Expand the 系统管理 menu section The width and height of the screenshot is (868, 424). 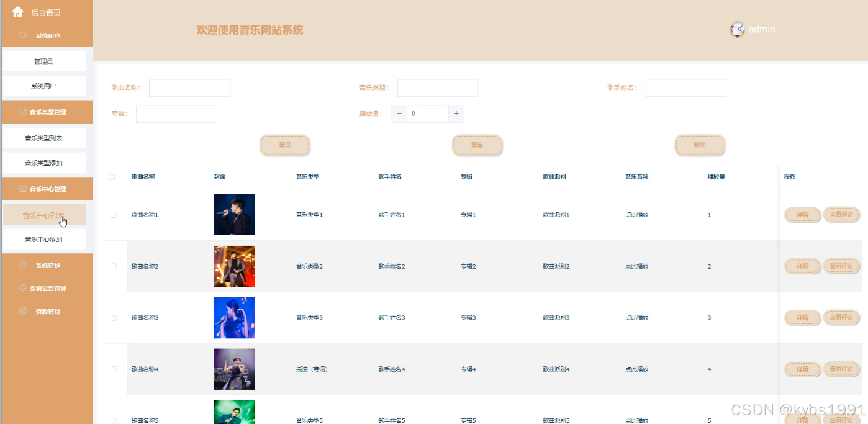tap(47, 265)
